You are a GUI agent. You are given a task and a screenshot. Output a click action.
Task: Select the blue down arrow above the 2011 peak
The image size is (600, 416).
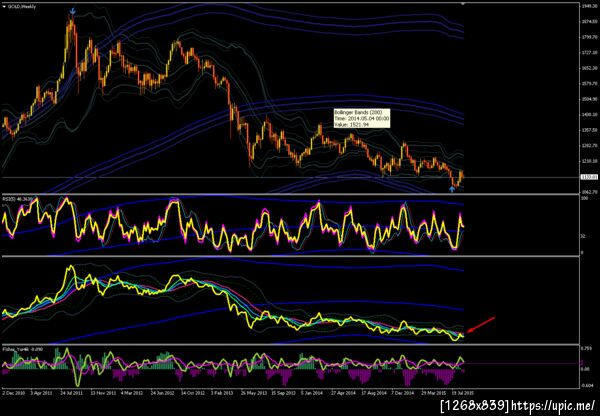(x=72, y=12)
